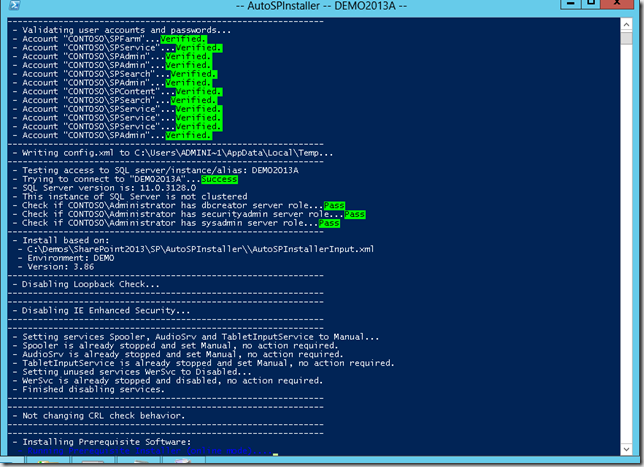Select the "Install based on:" line
This screenshot has height=467, width=644.
pyautogui.click(x=61, y=240)
